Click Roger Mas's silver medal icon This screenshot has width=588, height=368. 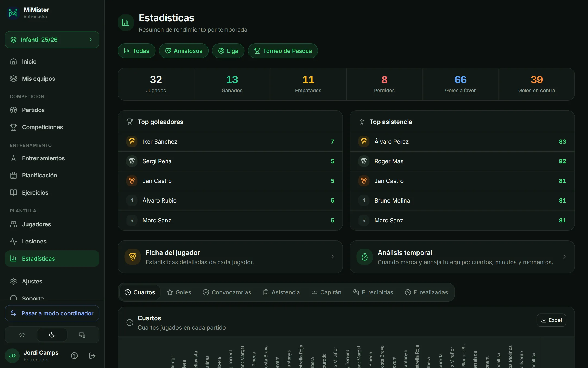364,161
